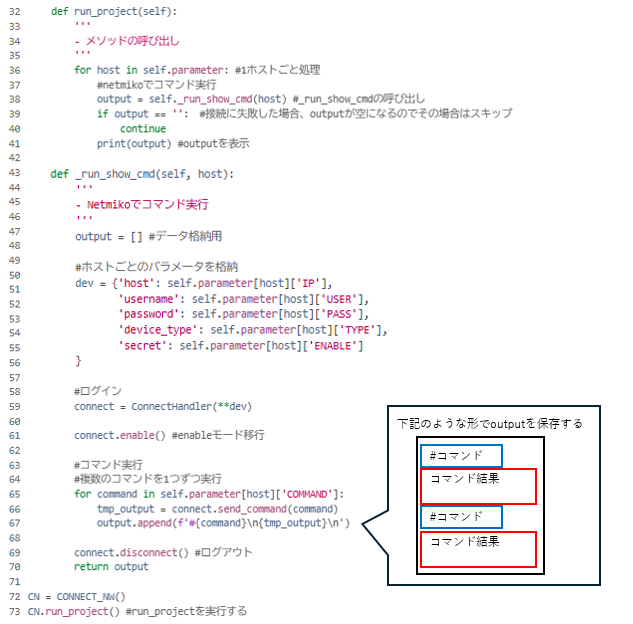The width and height of the screenshot is (633, 624).
Task: Click the callout title about saving output
Action: point(490,424)
